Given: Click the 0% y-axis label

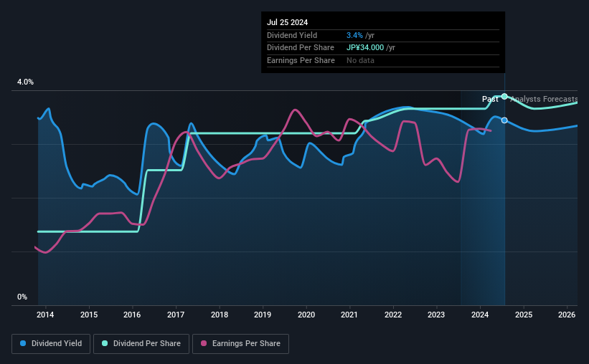Looking at the screenshot, I should [22, 297].
